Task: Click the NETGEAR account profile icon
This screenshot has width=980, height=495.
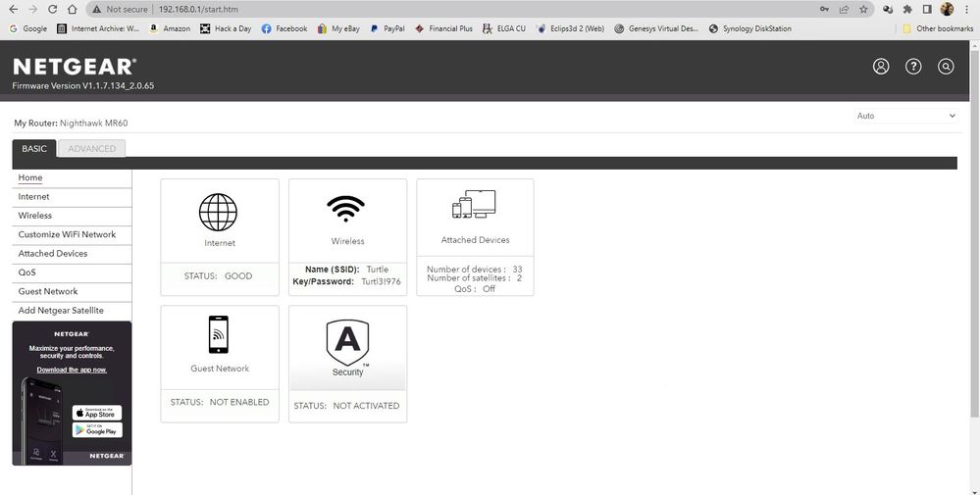Action: click(881, 67)
